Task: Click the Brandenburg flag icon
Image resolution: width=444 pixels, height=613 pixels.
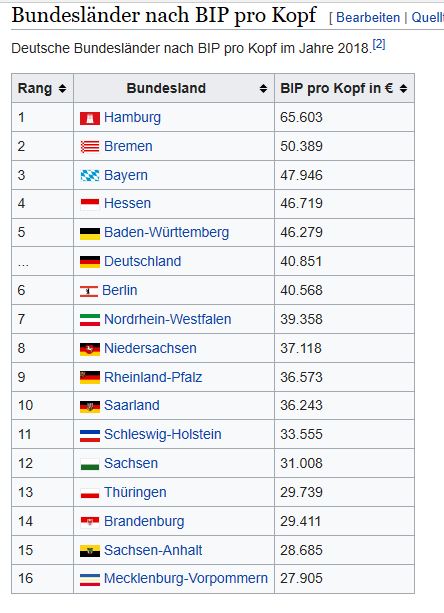Action: coord(90,522)
